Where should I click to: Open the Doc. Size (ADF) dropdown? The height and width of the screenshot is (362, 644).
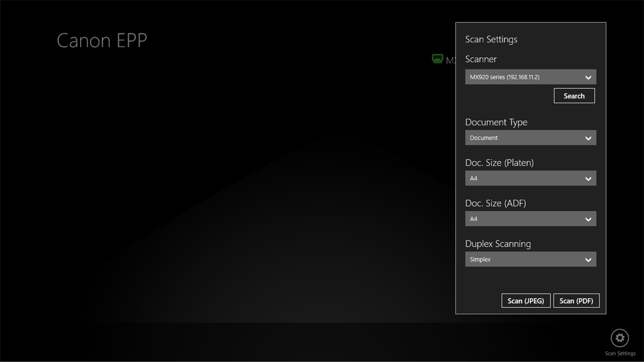(530, 219)
